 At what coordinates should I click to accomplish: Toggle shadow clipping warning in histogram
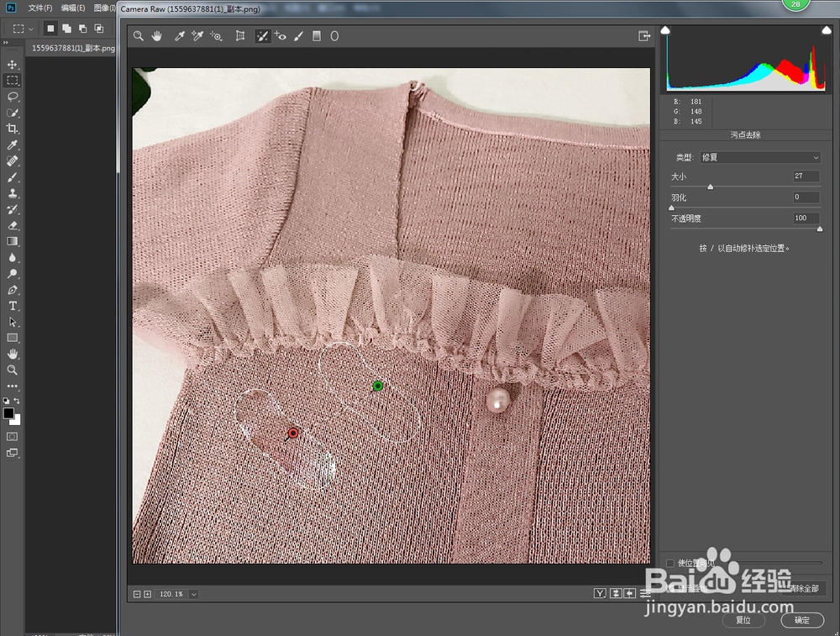665,30
